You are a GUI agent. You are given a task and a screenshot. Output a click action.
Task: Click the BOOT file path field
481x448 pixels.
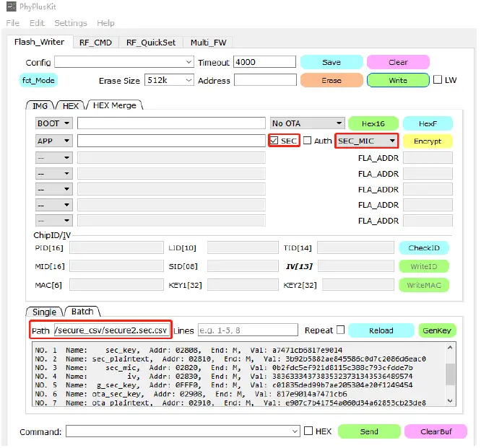click(171, 123)
